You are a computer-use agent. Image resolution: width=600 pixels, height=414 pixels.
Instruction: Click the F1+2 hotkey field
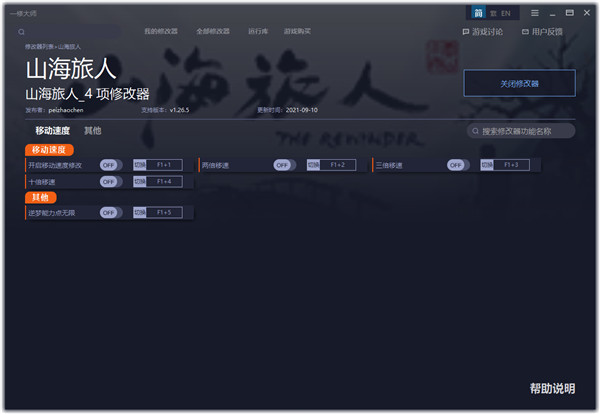coord(338,165)
